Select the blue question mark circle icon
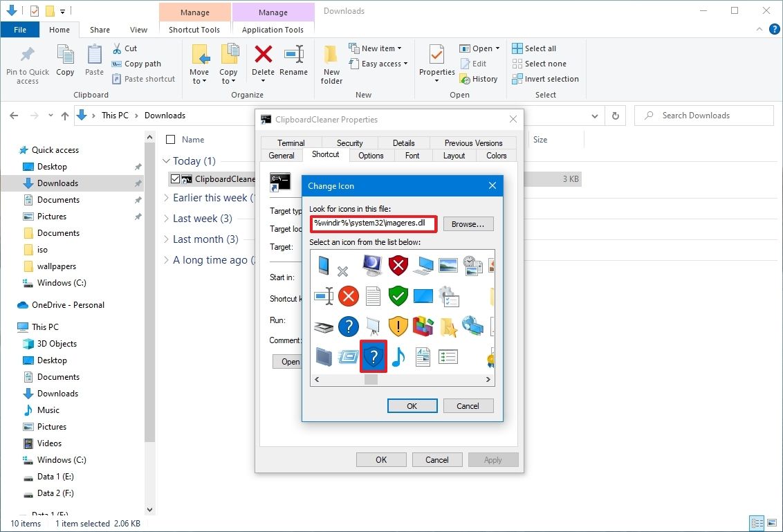Viewport: 783px width, 532px height. coord(348,327)
